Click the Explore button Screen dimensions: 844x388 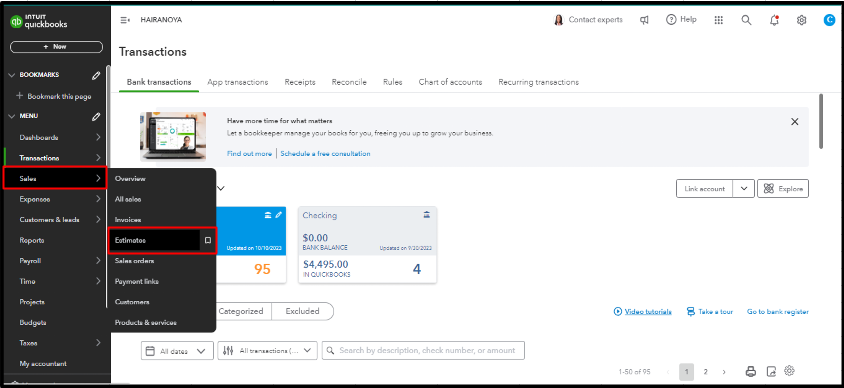click(x=783, y=189)
